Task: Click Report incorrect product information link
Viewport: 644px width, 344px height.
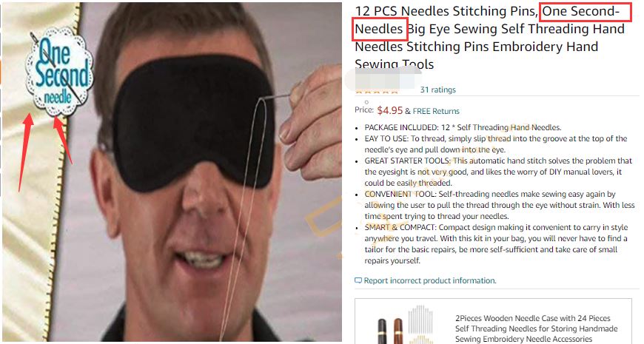Action: coord(430,280)
